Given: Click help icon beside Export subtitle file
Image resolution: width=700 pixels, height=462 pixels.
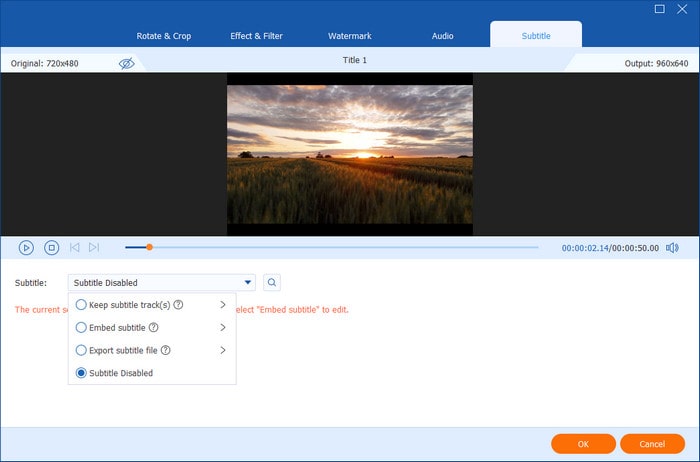Looking at the screenshot, I should pyautogui.click(x=165, y=350).
